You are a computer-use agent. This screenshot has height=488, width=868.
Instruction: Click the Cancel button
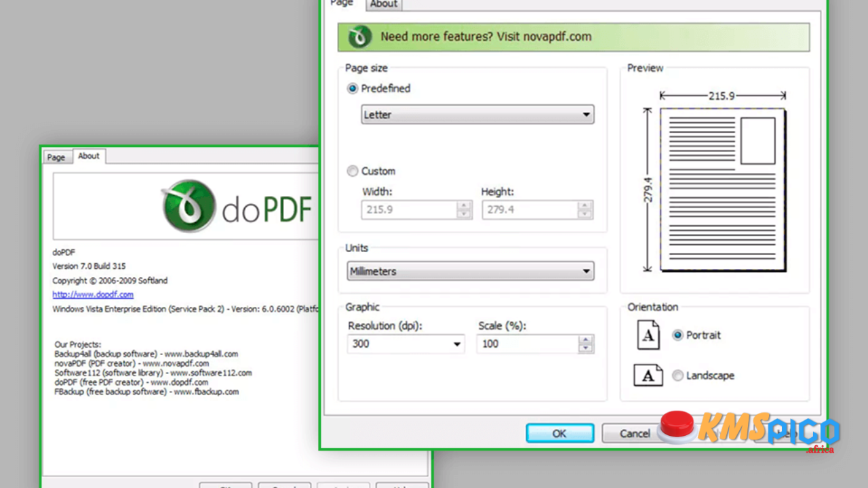635,434
